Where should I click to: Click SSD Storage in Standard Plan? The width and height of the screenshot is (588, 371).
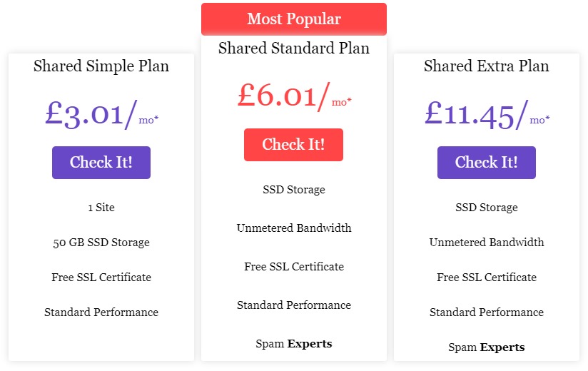(294, 190)
